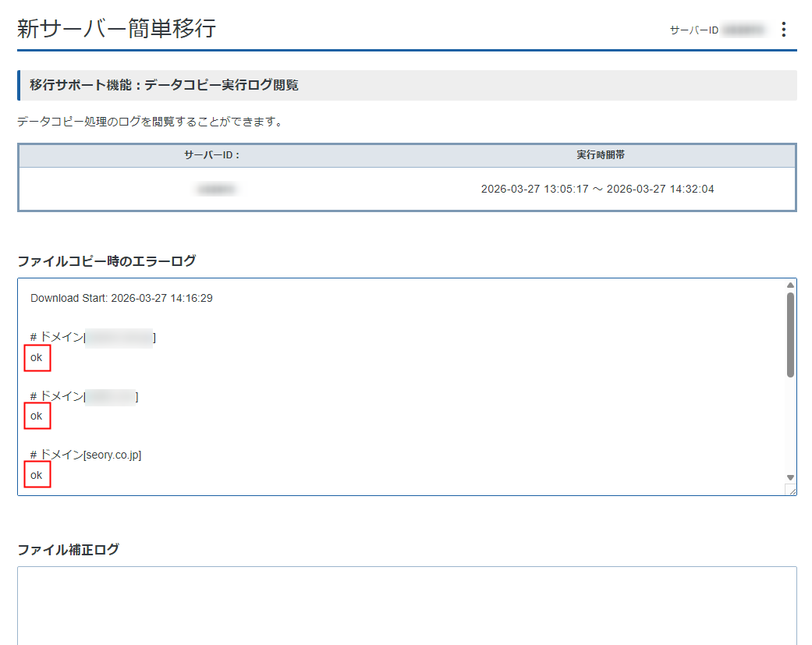Click the ok result under the second domain

(x=37, y=416)
